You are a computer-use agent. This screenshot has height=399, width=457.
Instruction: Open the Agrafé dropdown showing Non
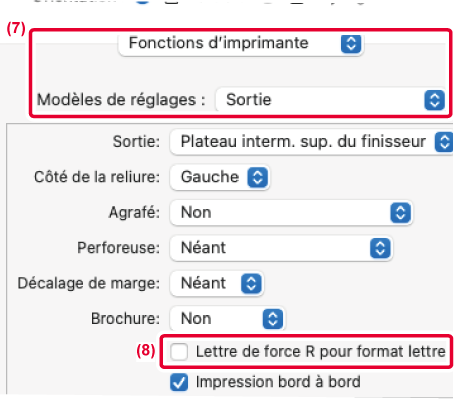pyautogui.click(x=291, y=213)
